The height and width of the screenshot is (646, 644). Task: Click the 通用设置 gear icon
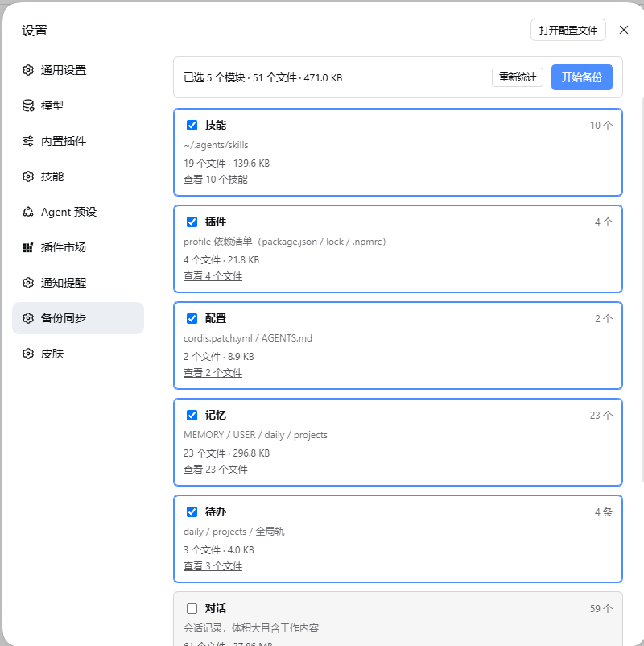pos(28,70)
